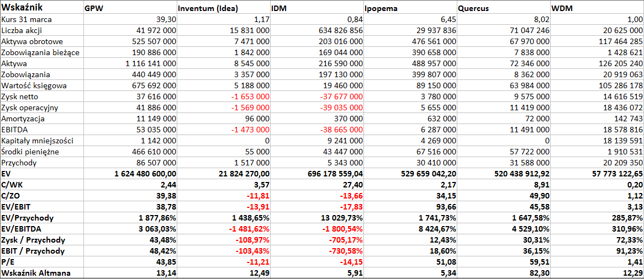Click the P/E row label

(7, 263)
